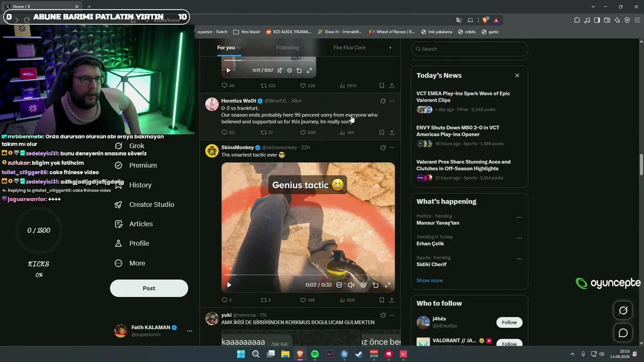Add a new timeline tab with plus
Screen dimensions: 644x362
point(390,48)
